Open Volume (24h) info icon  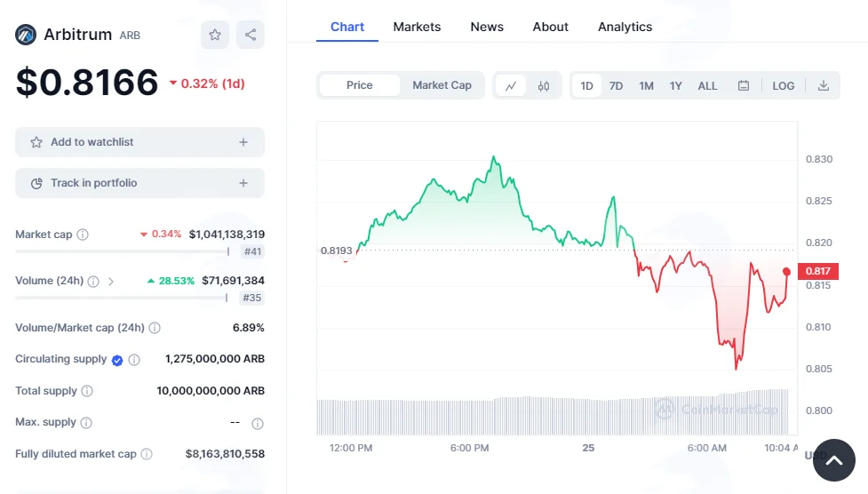93,282
